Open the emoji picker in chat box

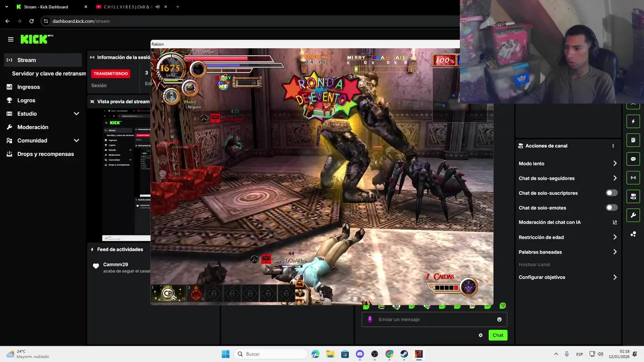point(499,319)
